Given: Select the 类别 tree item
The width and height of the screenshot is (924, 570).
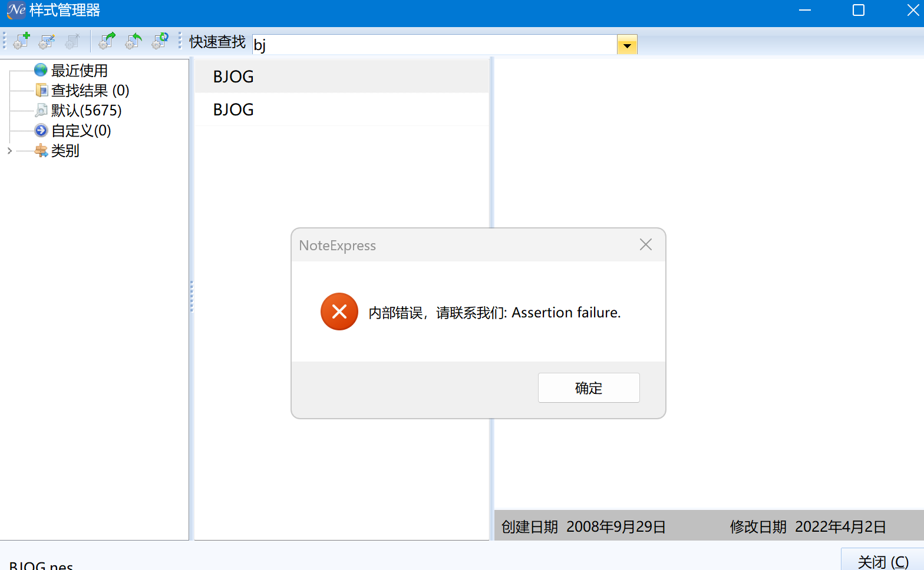Looking at the screenshot, I should pyautogui.click(x=65, y=151).
